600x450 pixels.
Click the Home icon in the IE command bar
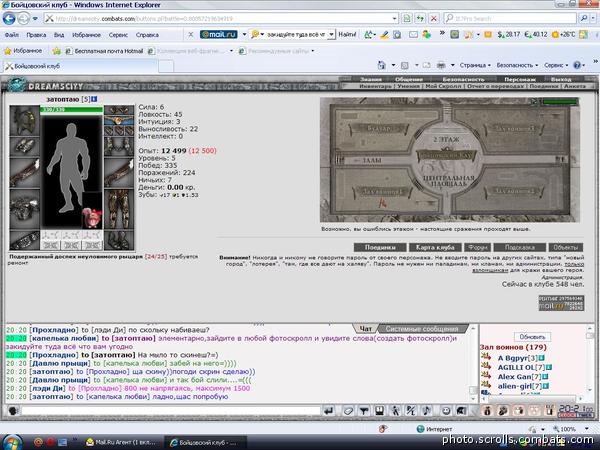pos(382,65)
